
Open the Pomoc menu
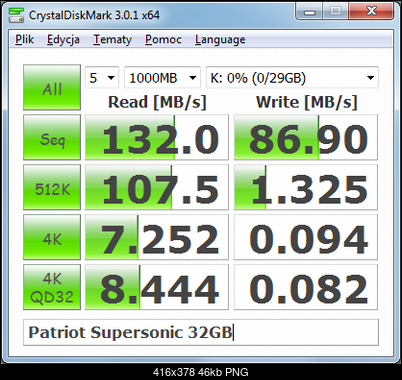click(163, 40)
